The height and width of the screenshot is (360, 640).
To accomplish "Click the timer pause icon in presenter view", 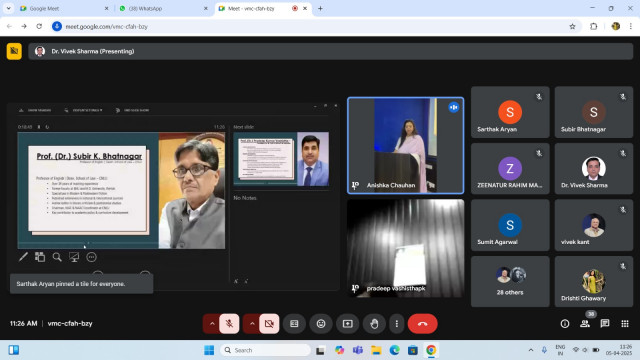I will (39, 127).
